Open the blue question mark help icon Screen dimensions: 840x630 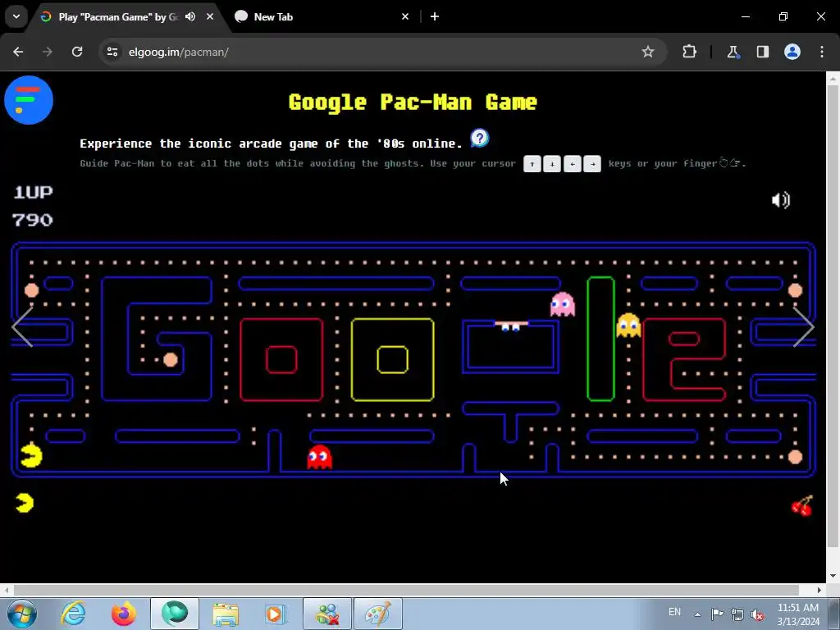(479, 138)
